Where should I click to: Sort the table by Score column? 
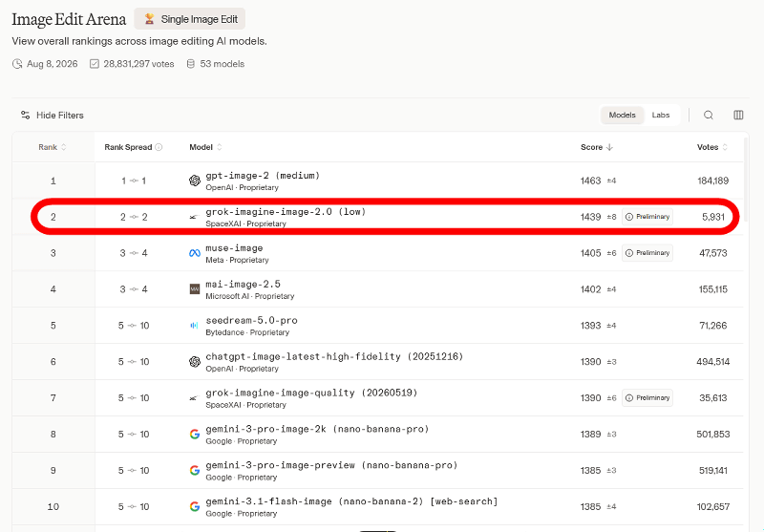click(x=596, y=147)
